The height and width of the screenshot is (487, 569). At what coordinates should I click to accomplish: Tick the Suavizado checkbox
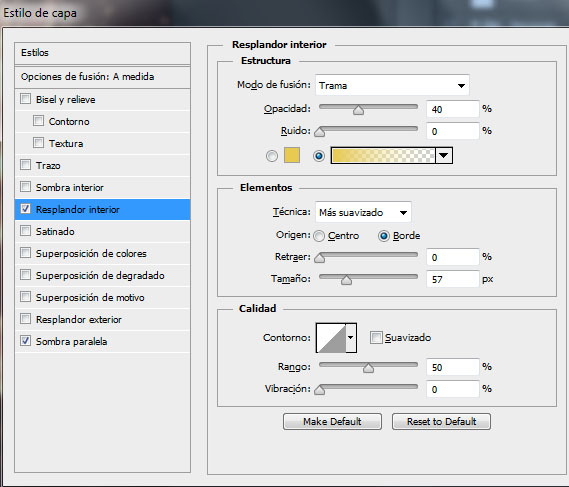[376, 337]
